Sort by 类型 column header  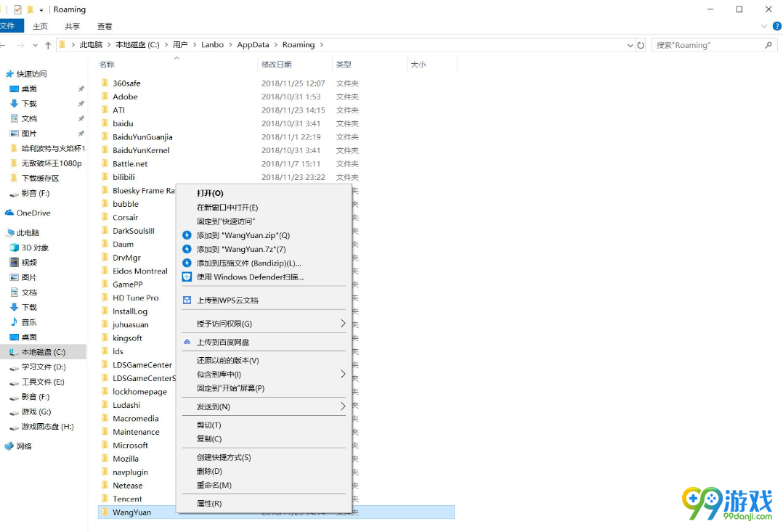click(344, 65)
